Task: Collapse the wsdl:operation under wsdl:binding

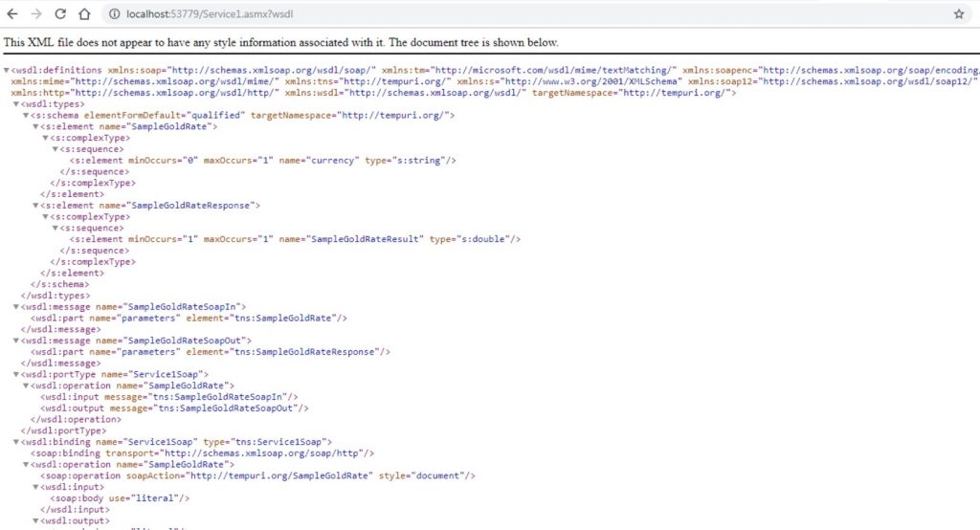Action: 26,464
